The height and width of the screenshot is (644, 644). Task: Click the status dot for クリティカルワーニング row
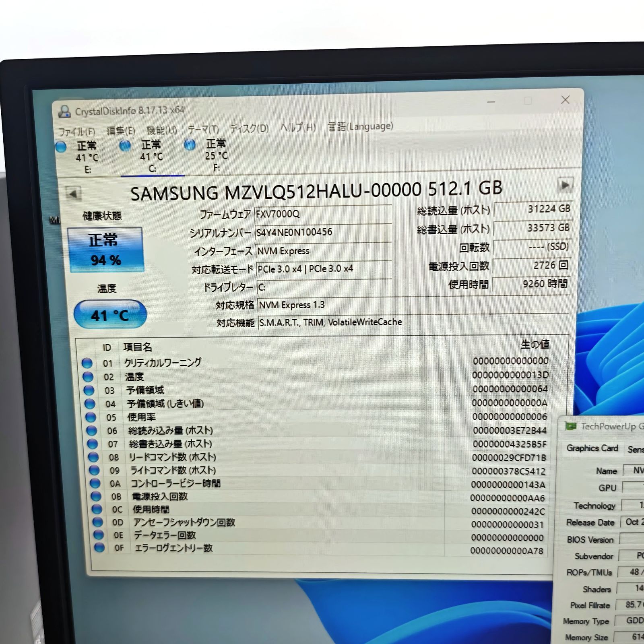pos(87,363)
